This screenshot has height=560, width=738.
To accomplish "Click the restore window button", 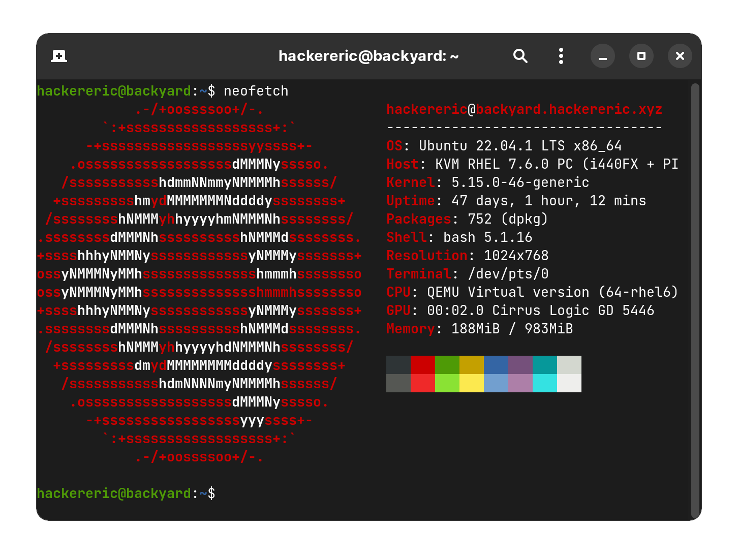I will pos(641,56).
